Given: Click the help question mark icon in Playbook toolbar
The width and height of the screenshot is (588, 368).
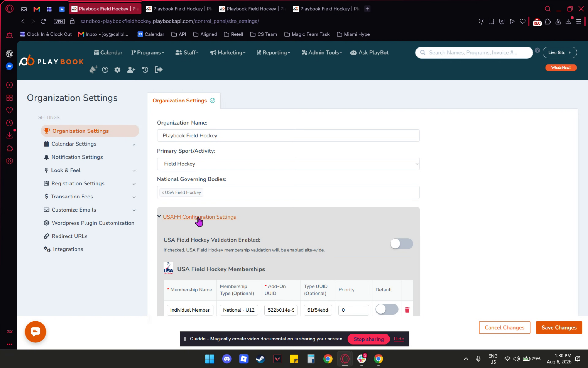Looking at the screenshot, I should (105, 70).
